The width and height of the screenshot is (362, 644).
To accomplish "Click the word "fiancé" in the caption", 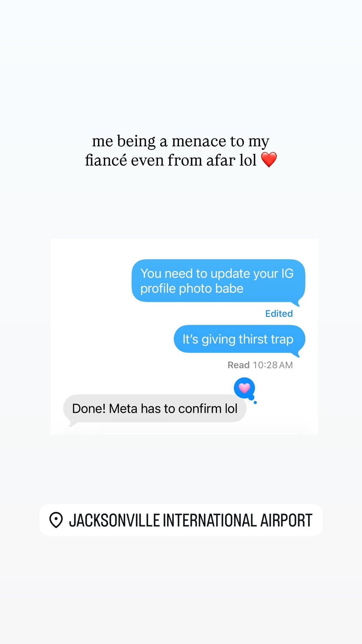I will click(x=106, y=160).
